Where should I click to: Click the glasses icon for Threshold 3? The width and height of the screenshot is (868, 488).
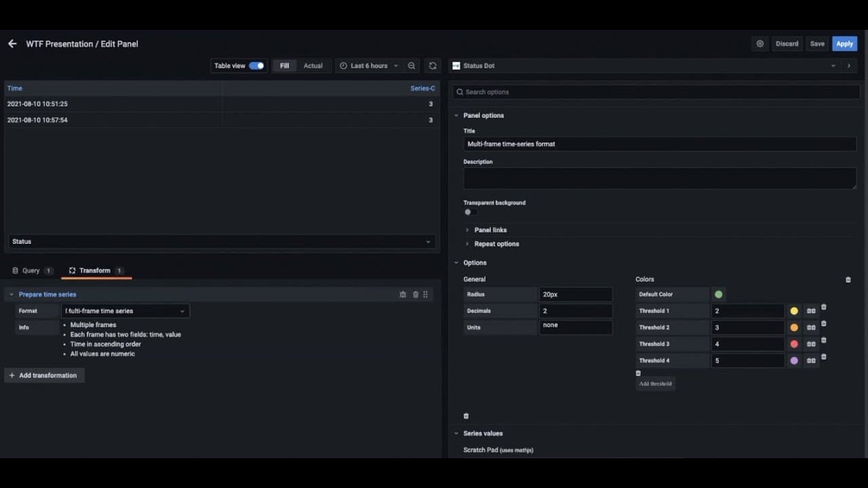(x=811, y=344)
